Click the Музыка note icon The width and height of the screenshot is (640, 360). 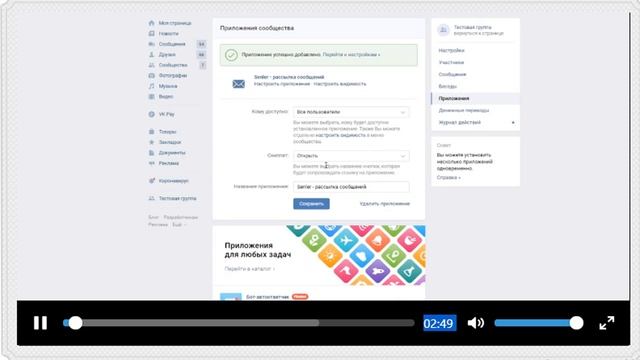pyautogui.click(x=151, y=86)
